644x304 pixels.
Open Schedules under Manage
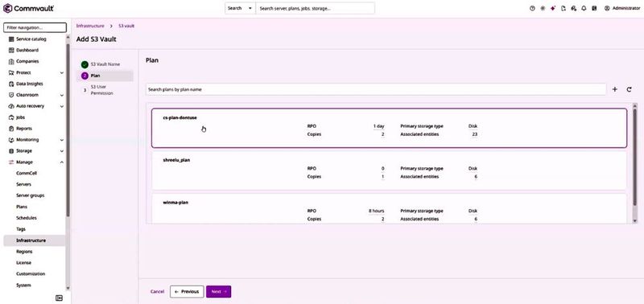[x=27, y=218]
